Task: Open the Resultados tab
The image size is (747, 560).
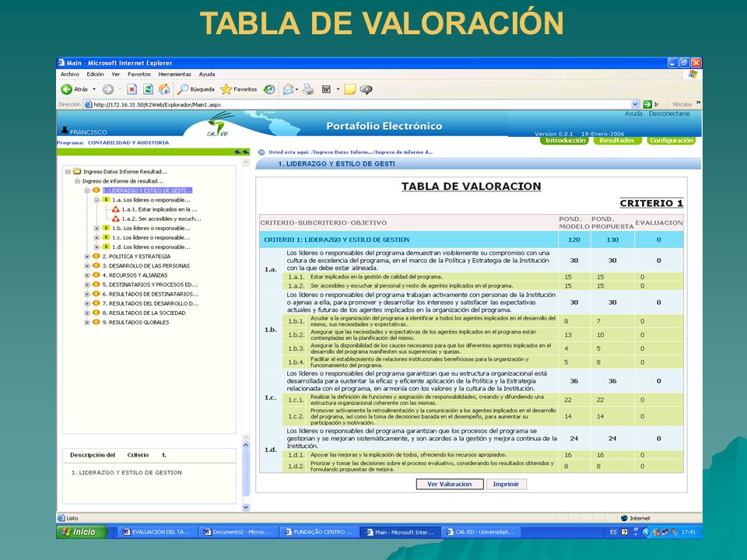Action: tap(616, 141)
